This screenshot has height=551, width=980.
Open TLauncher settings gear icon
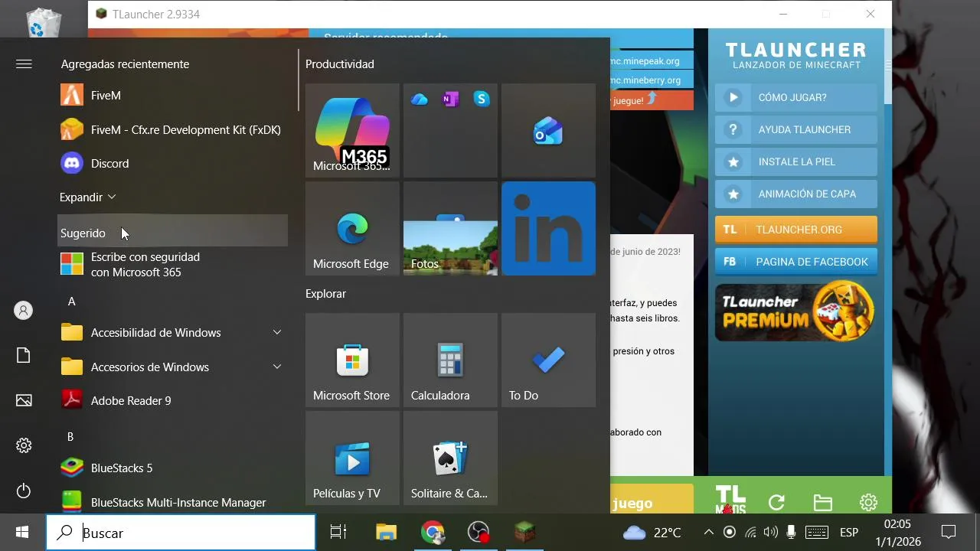[868, 503]
